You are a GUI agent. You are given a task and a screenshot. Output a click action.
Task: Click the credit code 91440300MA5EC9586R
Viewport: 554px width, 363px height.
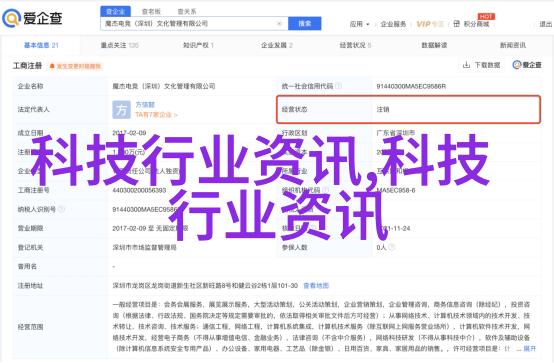[411, 86]
